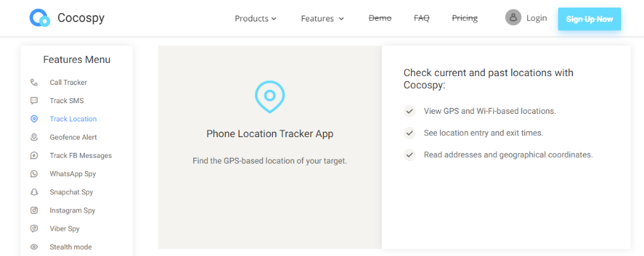Open the Features dropdown menu
Viewport: 644px width, 256px height.
click(x=323, y=18)
